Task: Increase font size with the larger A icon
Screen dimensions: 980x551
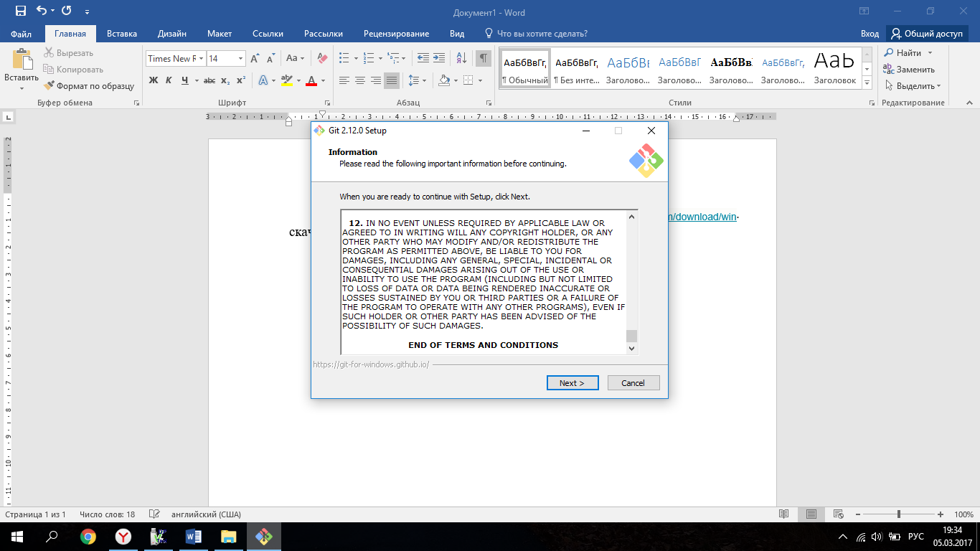Action: [x=255, y=59]
